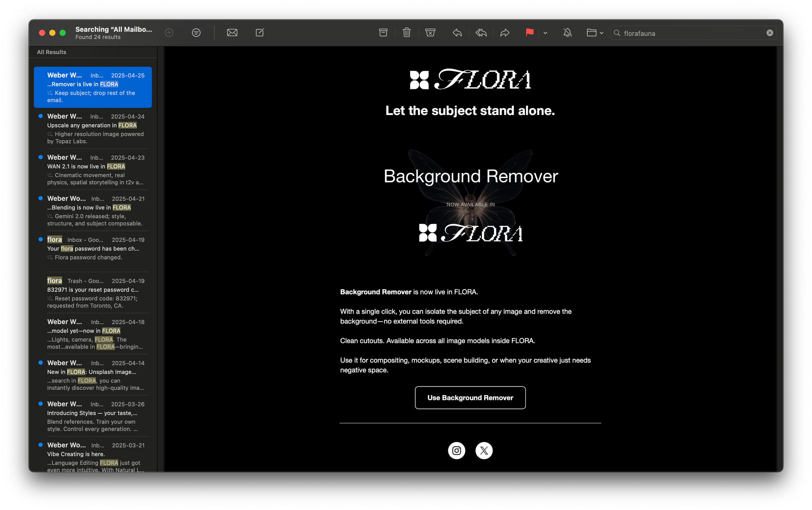The image size is (812, 510).
Task: Click the add plus circle icon
Action: [x=169, y=33]
